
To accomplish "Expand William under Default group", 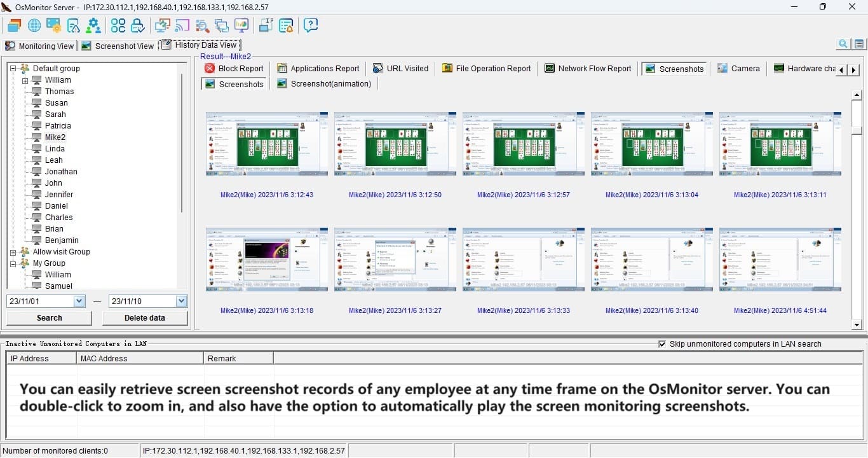I will (x=25, y=80).
